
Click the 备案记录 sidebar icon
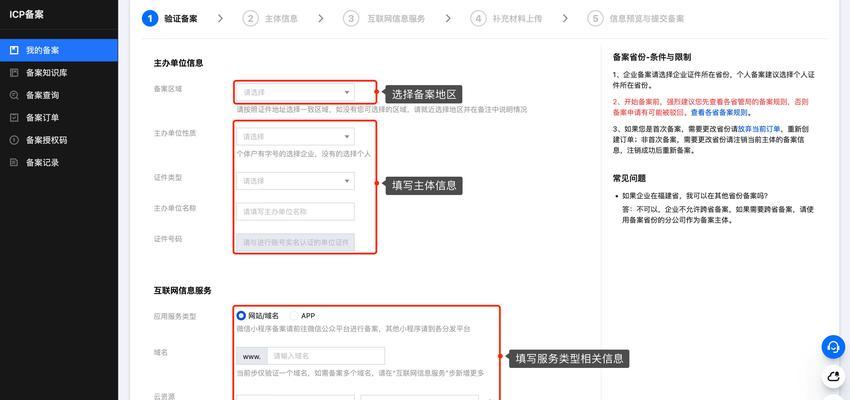click(x=14, y=163)
